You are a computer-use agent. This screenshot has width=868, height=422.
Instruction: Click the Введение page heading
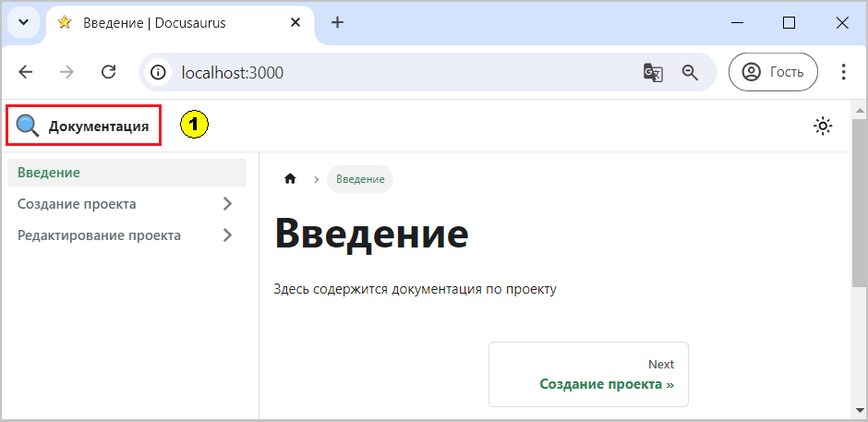pos(372,233)
